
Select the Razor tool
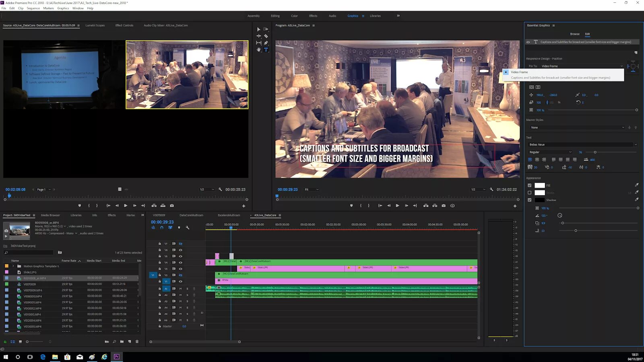click(266, 36)
